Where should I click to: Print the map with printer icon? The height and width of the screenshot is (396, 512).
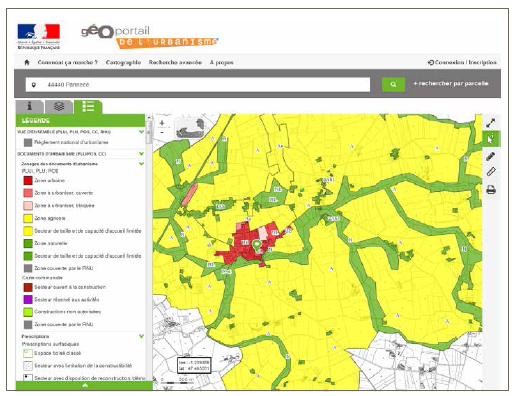coord(491,190)
